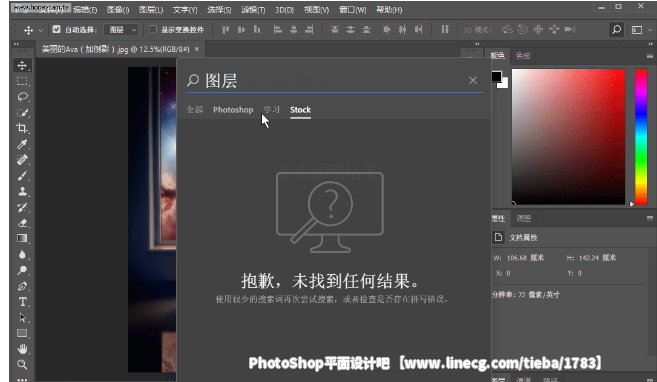Click the 3D Rotate mode icon
The height and width of the screenshot is (382, 657).
point(507,29)
